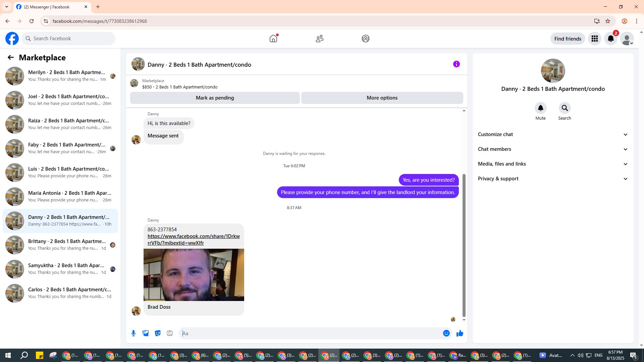Send a thumbs-up like
This screenshot has width=644, height=362.
click(460, 333)
